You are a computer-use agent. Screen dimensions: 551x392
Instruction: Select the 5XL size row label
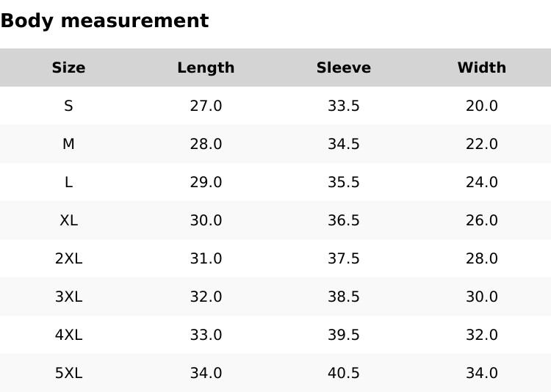[x=68, y=374]
